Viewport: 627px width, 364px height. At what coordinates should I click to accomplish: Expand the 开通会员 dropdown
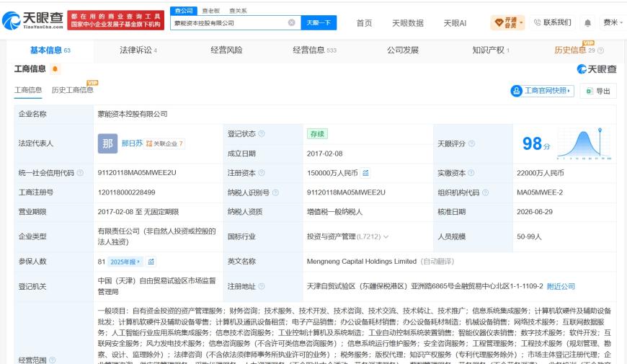pyautogui.click(x=507, y=23)
